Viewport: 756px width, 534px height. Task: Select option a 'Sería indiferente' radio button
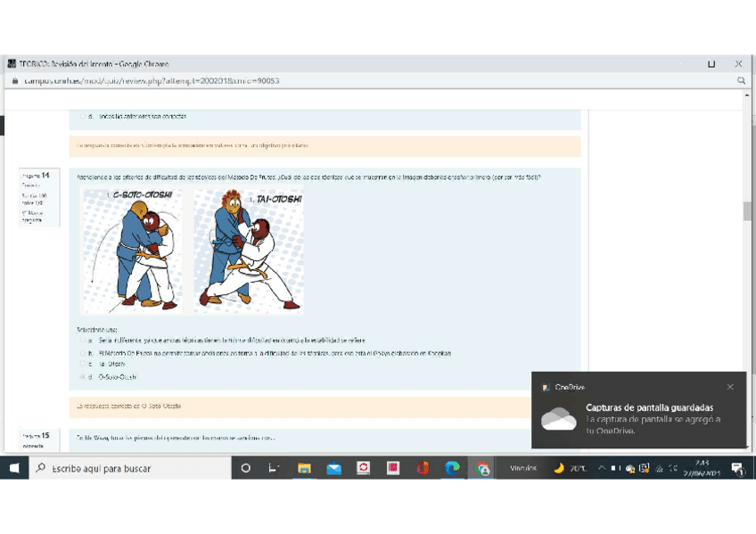coord(82,341)
